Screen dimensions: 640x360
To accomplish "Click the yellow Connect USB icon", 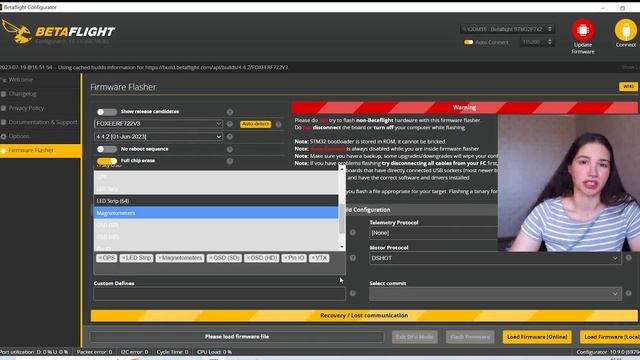I will click(x=625, y=30).
